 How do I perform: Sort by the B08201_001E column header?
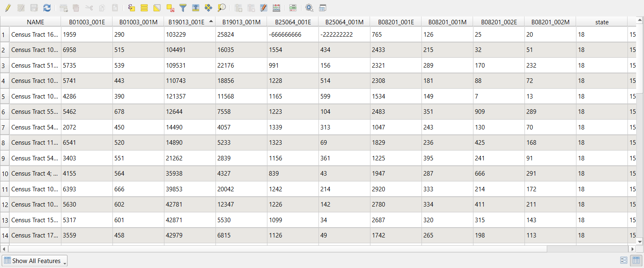coord(396,22)
